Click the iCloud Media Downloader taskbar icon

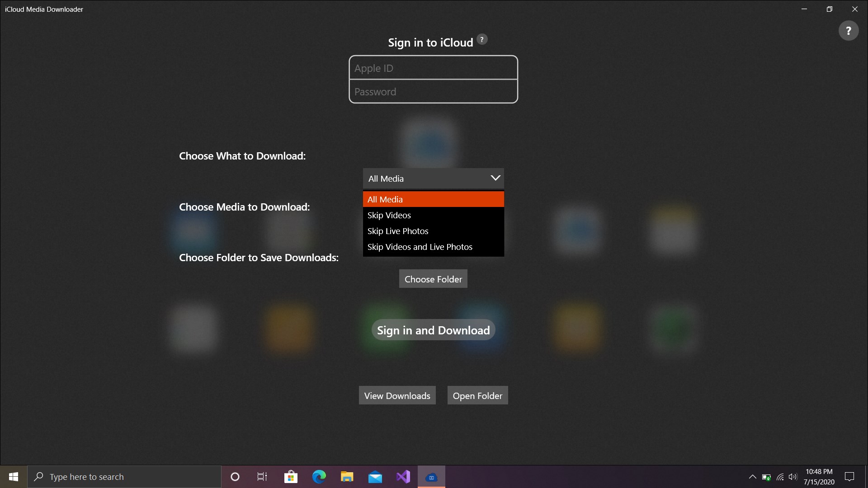click(431, 477)
